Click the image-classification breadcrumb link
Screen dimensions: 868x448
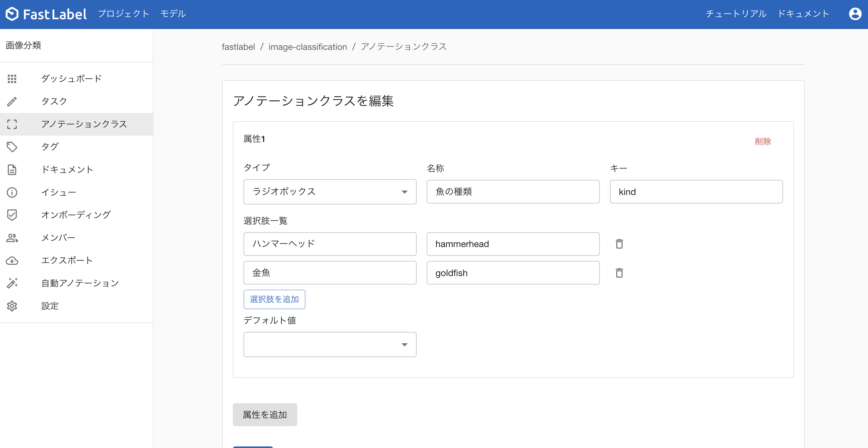[307, 47]
